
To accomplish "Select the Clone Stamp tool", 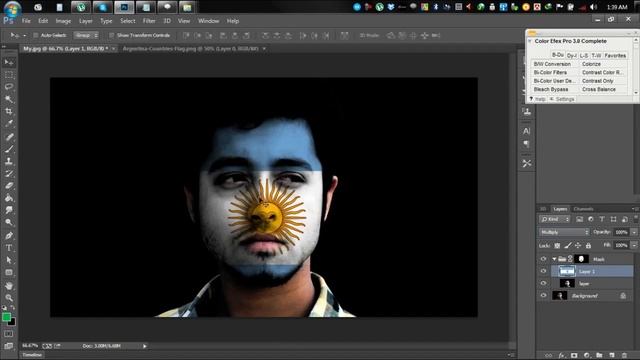I will [x=9, y=162].
